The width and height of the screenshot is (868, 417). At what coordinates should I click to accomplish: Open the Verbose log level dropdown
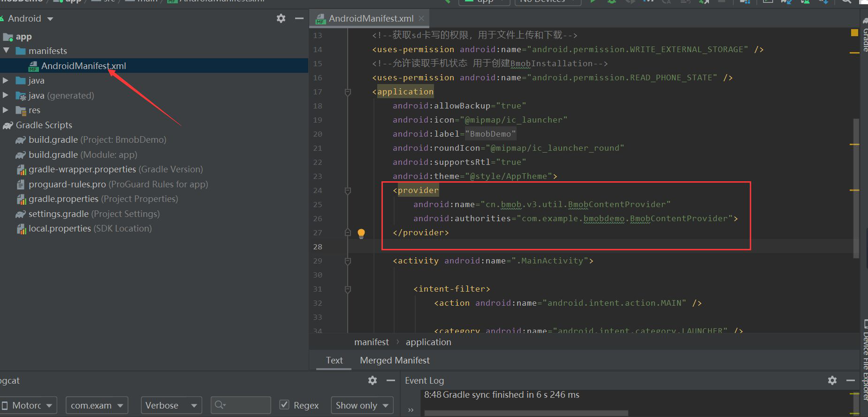pos(171,405)
